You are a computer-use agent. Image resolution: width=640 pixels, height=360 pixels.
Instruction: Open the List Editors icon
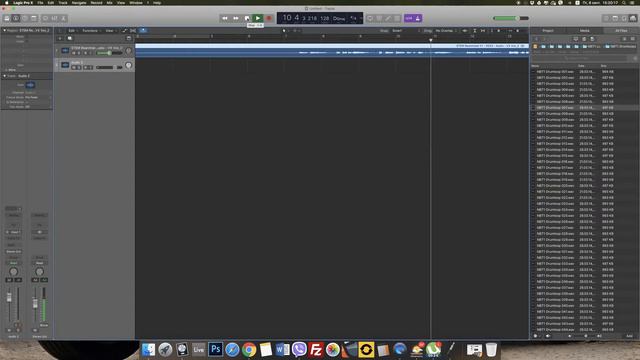(606, 18)
